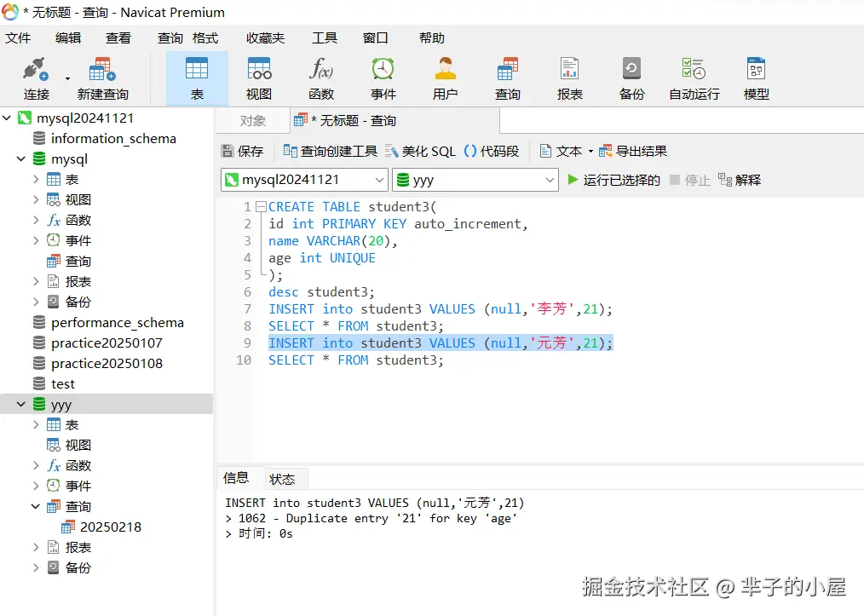Select performance_schema database in tree

pos(108,322)
